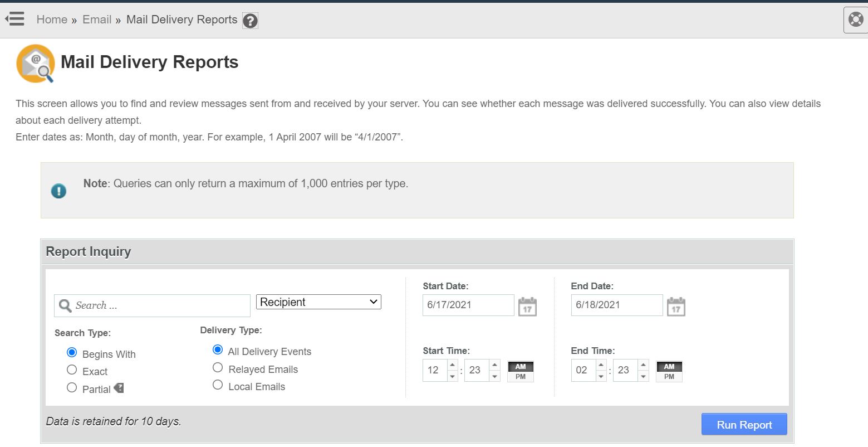This screenshot has width=868, height=447.
Task: Choose the Partial search type
Action: pos(72,387)
